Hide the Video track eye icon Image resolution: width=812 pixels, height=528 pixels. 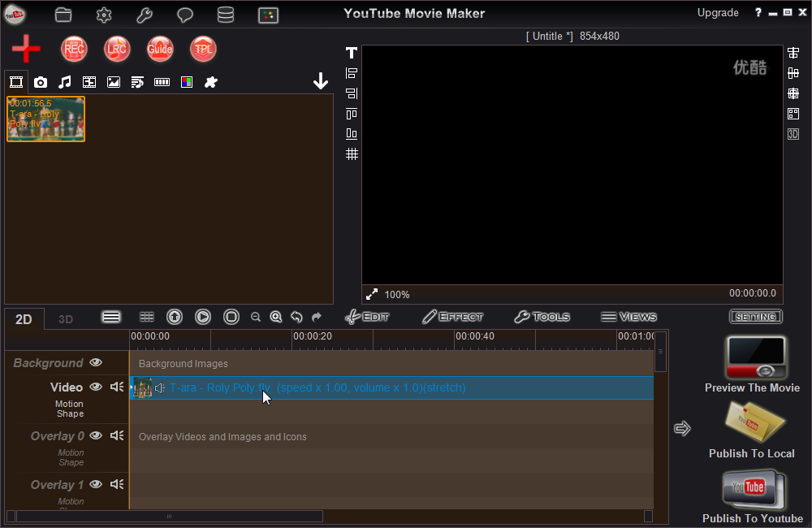click(x=96, y=387)
